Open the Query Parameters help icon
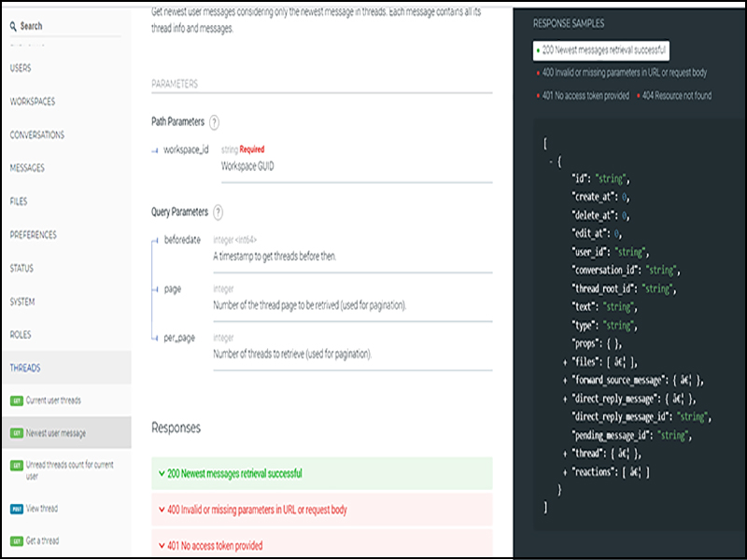The width and height of the screenshot is (747, 560). pos(218,213)
